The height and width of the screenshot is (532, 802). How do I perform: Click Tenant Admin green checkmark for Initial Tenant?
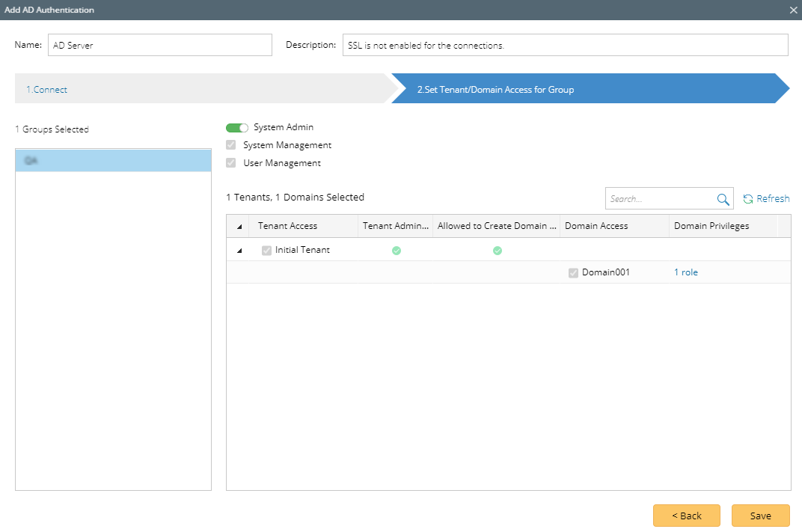(x=397, y=251)
